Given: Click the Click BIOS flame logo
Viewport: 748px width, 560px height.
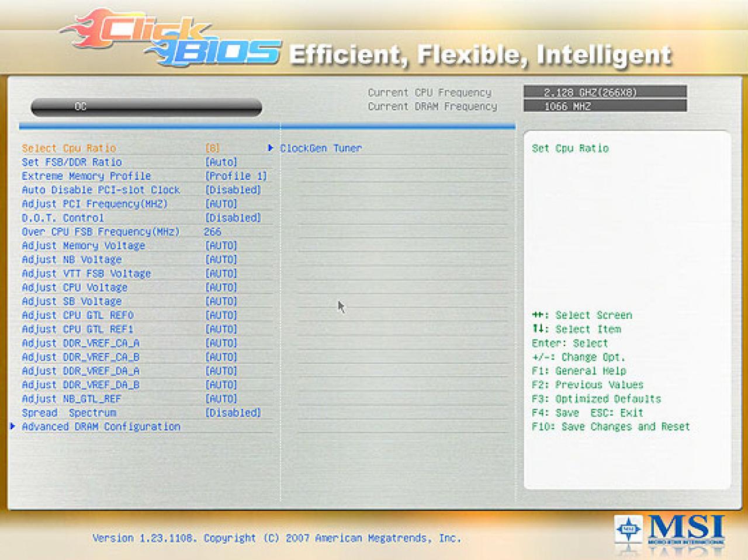Looking at the screenshot, I should 169,38.
